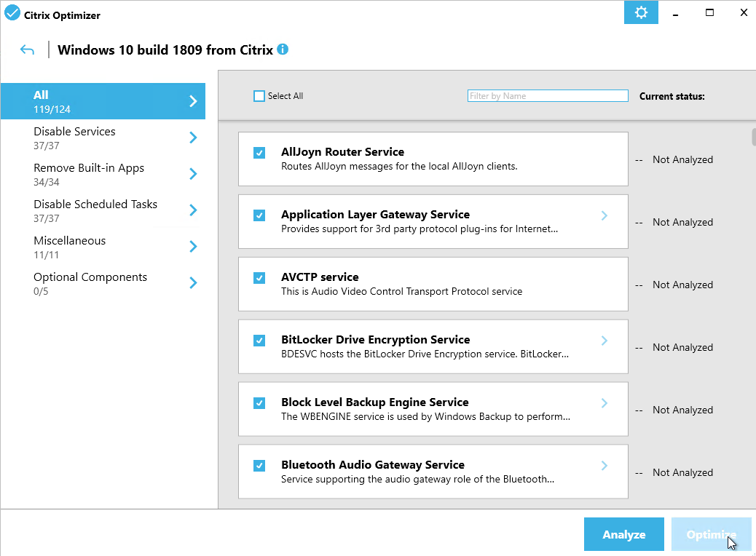Expand BitLocker Drive Encryption Service details

tap(604, 341)
